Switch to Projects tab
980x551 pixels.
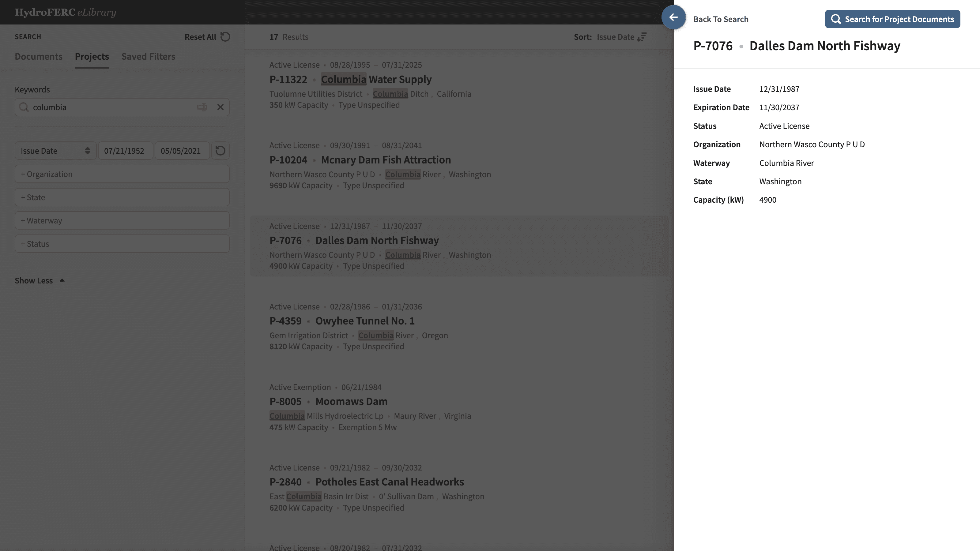(x=92, y=56)
